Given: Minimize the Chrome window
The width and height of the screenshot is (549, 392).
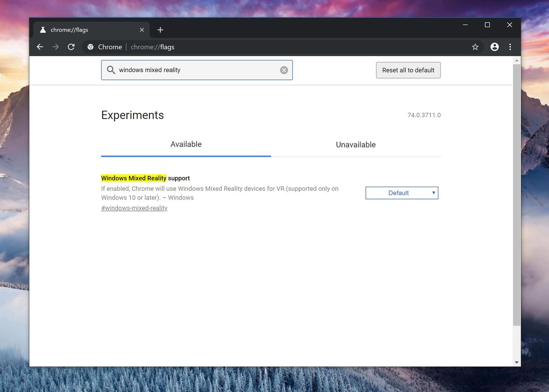Looking at the screenshot, I should [465, 25].
